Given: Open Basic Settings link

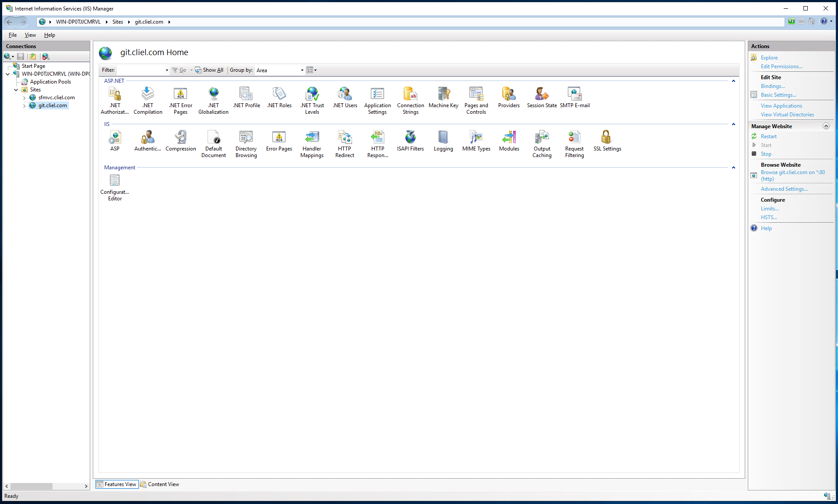Looking at the screenshot, I should [778, 95].
